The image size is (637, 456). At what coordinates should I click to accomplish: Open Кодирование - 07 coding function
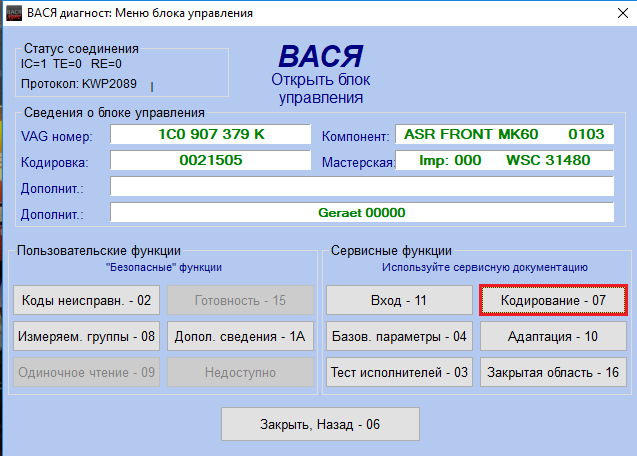pyautogui.click(x=553, y=300)
